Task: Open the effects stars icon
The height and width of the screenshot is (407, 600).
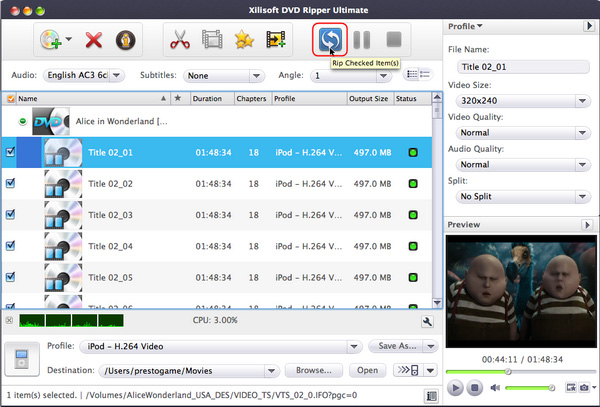Action: pyautogui.click(x=244, y=39)
